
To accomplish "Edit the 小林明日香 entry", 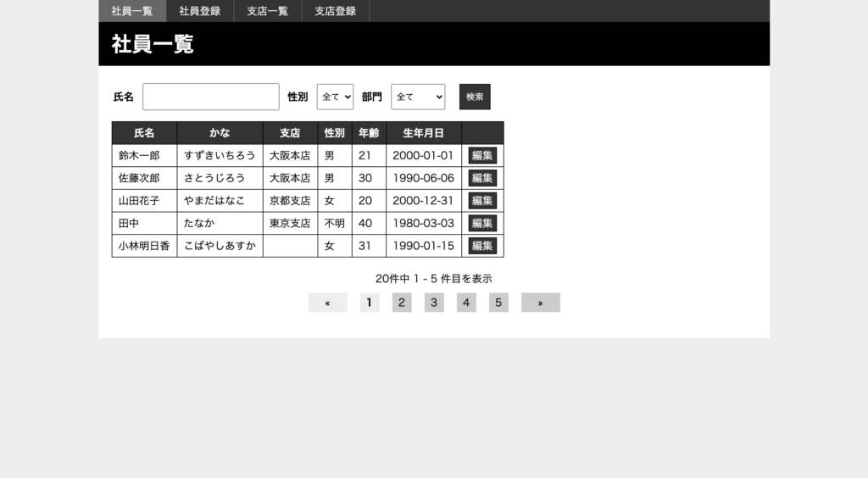I will tap(482, 246).
